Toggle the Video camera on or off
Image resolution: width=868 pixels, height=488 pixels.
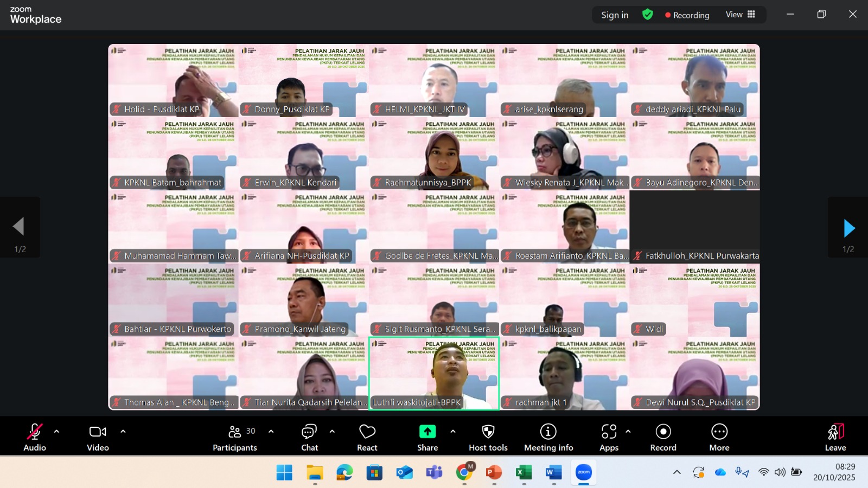(98, 436)
